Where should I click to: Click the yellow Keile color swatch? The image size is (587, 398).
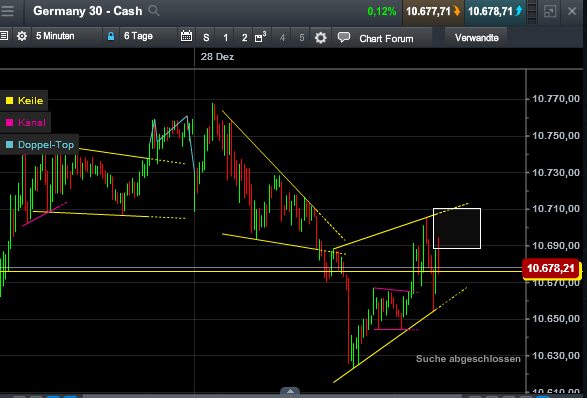[x=9, y=100]
